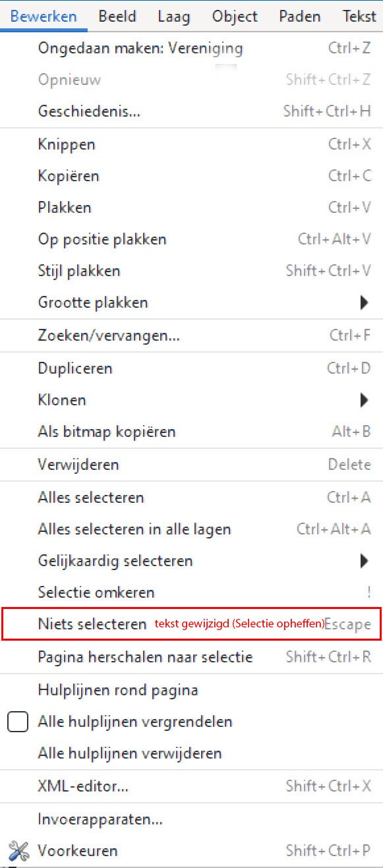This screenshot has width=383, height=868.
Task: Select Knippen to cut the selection
Action: [x=67, y=144]
